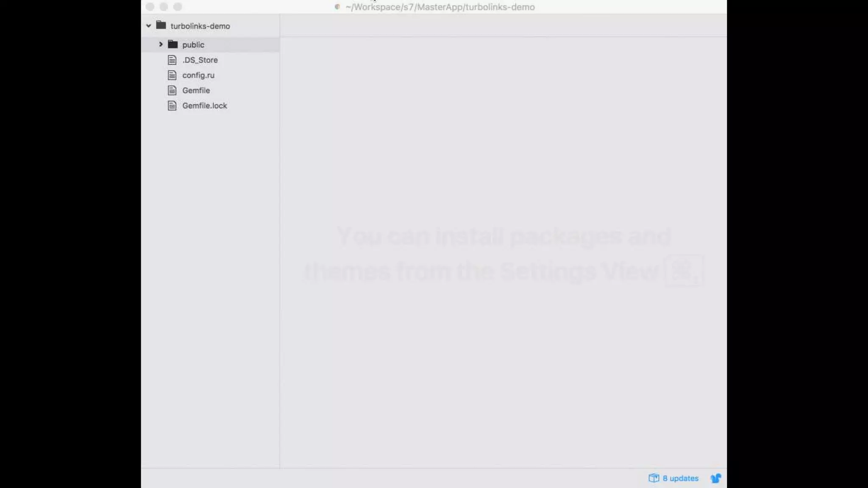Open Gemfile from the tree view
The image size is (868, 488).
(196, 91)
